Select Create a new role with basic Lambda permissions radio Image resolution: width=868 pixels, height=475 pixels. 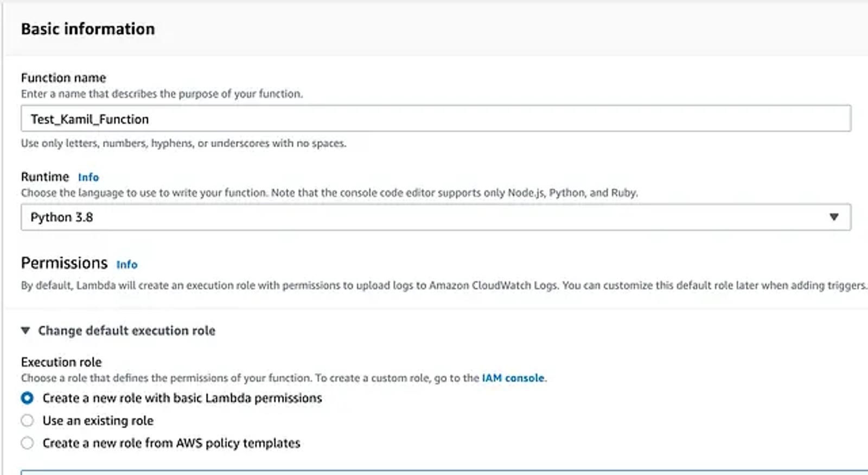[27, 398]
